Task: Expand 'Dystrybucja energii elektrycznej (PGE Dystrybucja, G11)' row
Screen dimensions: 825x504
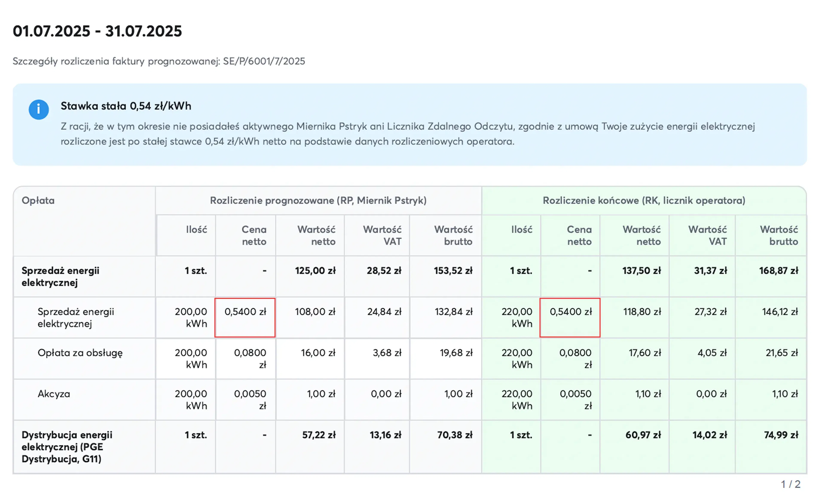Action: coord(67,447)
